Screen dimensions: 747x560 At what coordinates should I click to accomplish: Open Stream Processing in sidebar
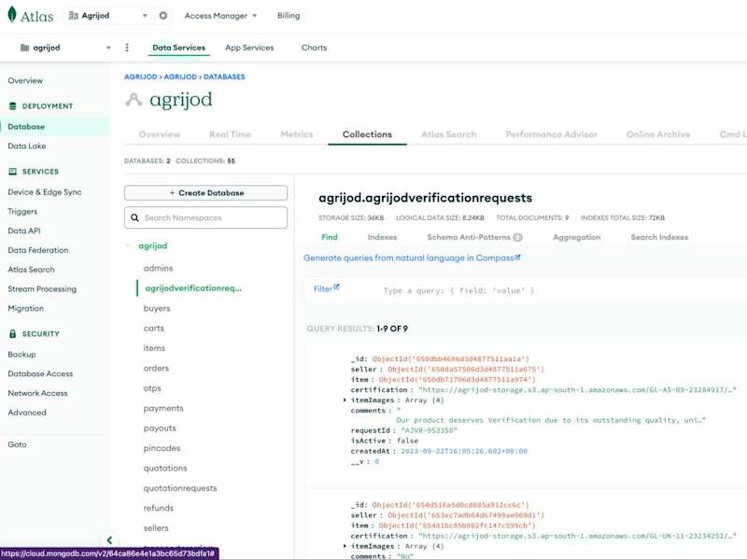tap(42, 289)
